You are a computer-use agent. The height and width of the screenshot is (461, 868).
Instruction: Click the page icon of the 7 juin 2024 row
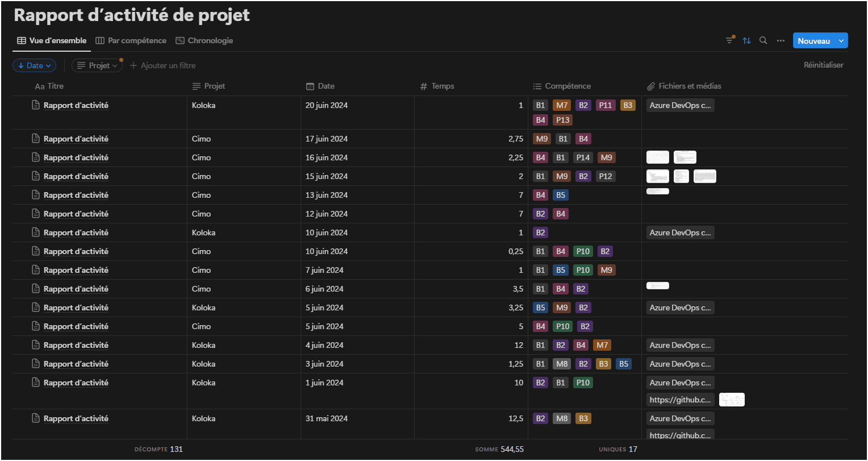click(x=36, y=270)
